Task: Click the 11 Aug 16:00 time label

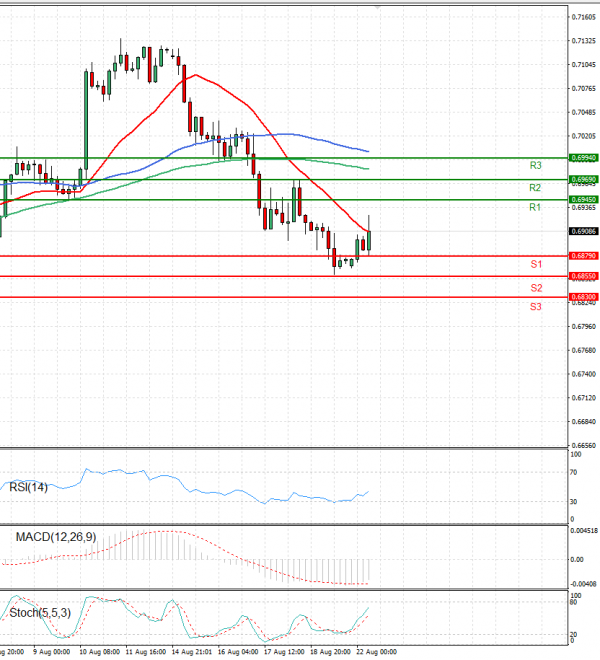Action: point(146,652)
